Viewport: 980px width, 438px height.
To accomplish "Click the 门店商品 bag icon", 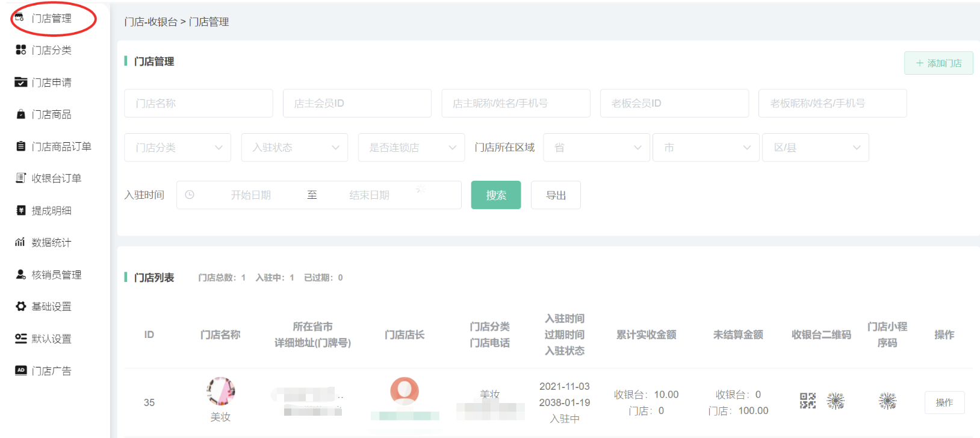I will tap(20, 114).
